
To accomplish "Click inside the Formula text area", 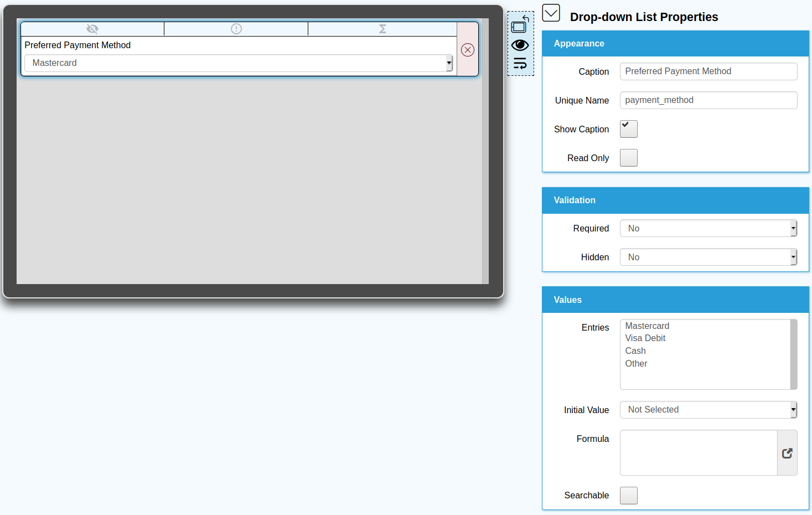I will (698, 453).
